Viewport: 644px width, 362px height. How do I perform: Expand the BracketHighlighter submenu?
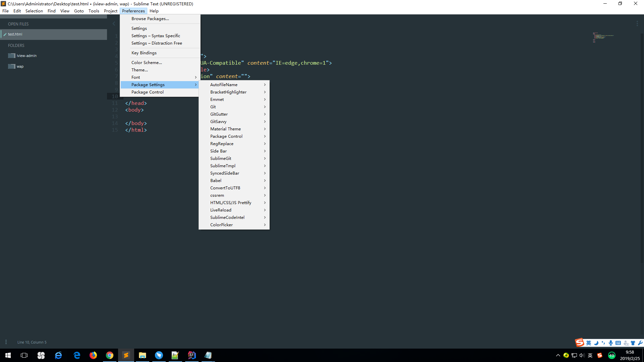click(234, 92)
